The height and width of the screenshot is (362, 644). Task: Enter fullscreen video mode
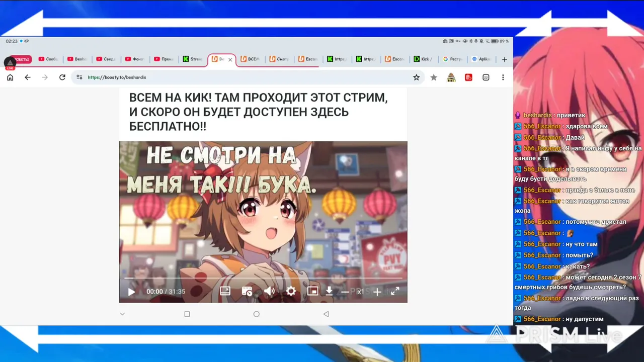click(395, 291)
